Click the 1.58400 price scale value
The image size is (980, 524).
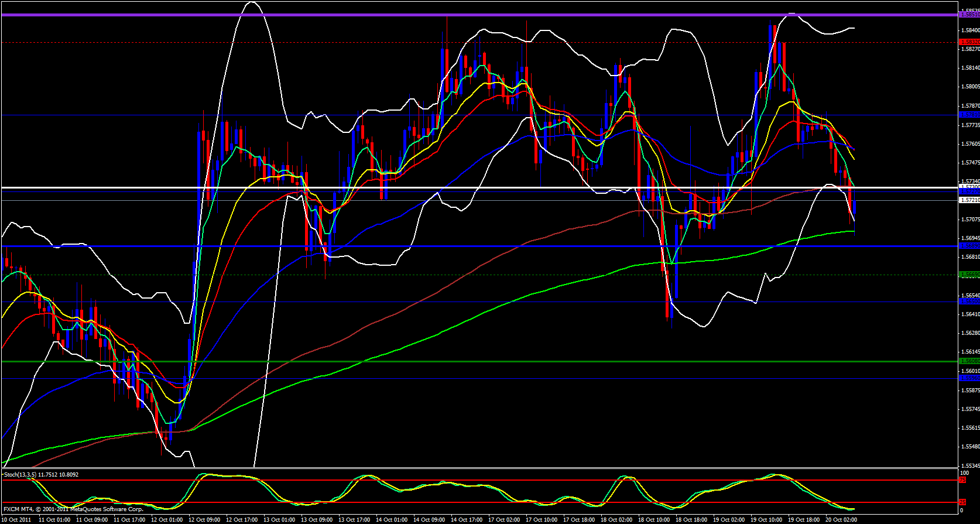969,30
